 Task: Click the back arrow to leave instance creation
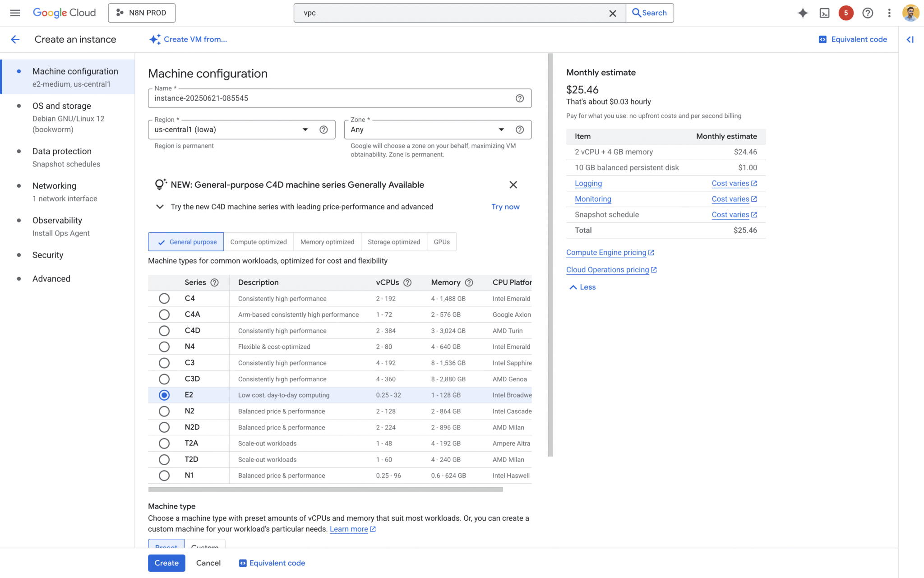pos(15,39)
